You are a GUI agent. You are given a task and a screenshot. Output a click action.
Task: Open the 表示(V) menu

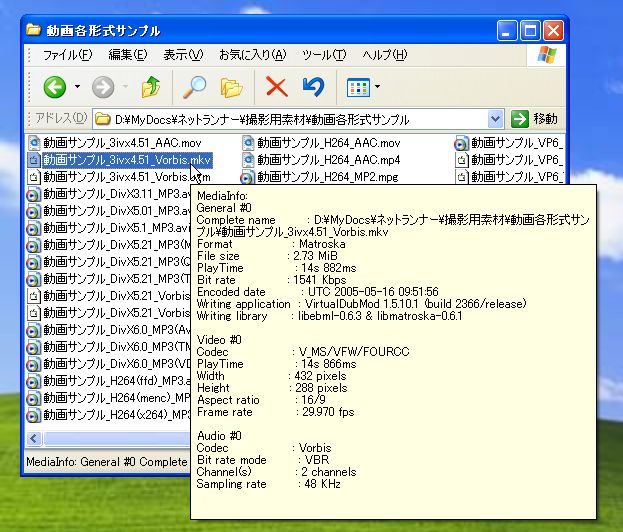[x=183, y=54]
